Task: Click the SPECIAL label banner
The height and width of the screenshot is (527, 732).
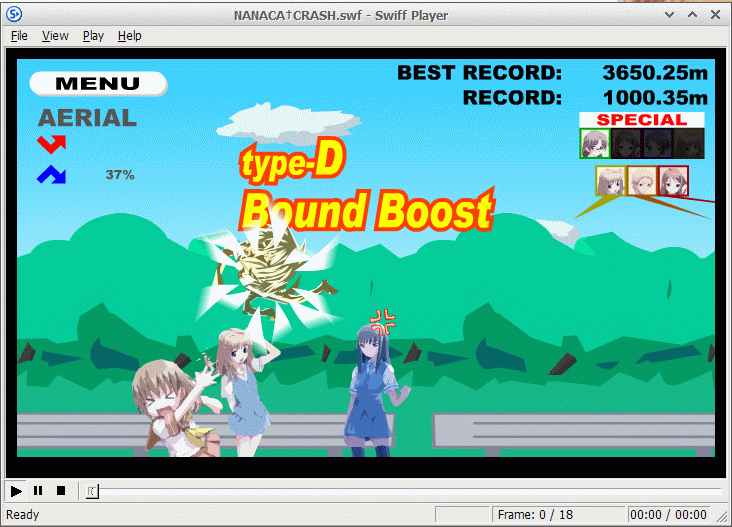Action: tap(642, 120)
